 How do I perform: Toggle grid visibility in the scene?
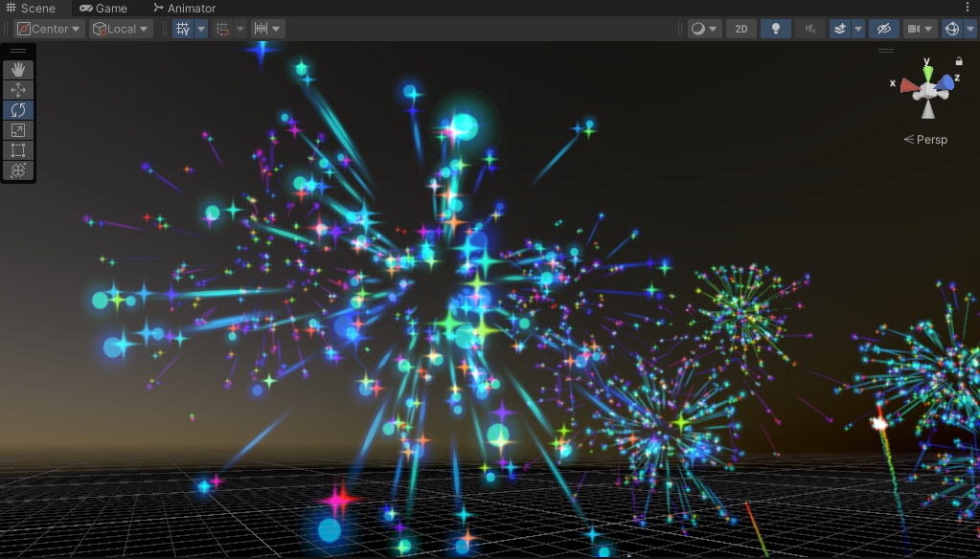pyautogui.click(x=183, y=29)
